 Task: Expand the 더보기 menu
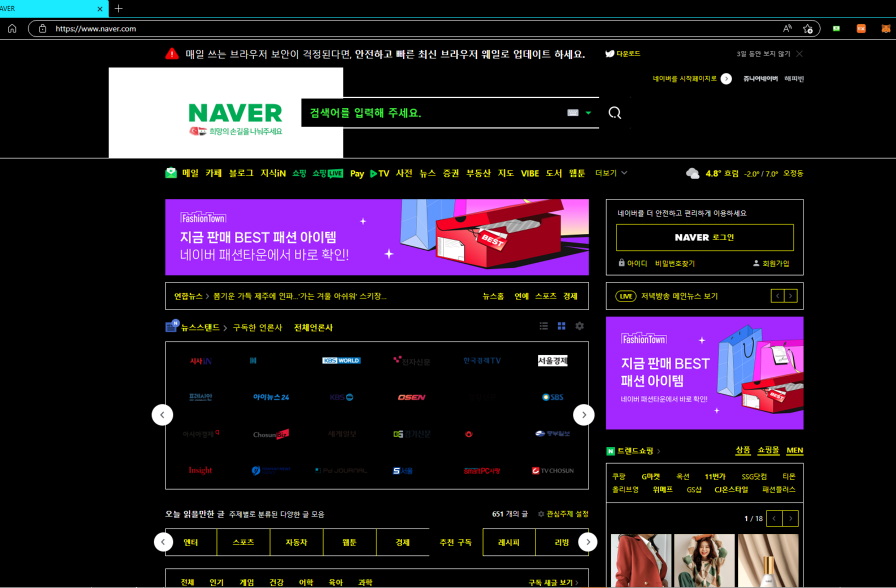click(611, 173)
